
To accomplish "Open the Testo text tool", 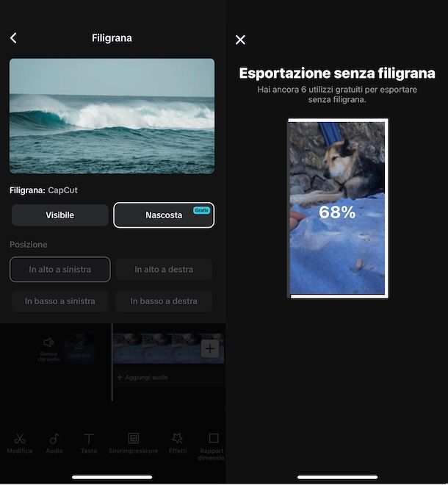I will point(89,443).
